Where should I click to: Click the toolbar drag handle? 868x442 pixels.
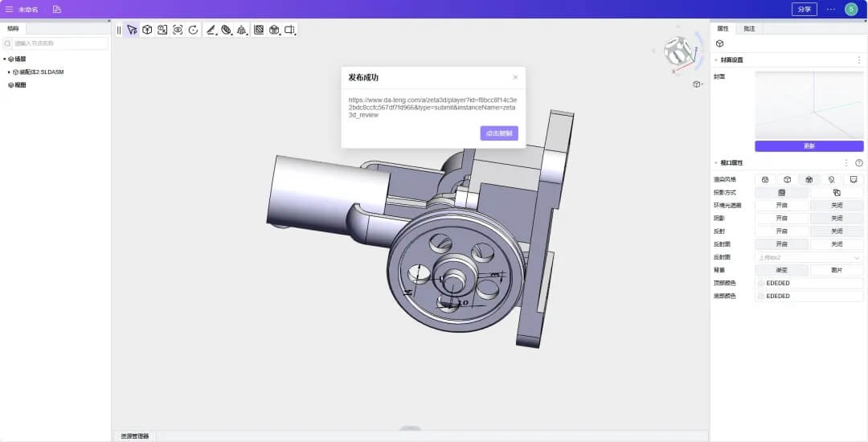[x=118, y=30]
